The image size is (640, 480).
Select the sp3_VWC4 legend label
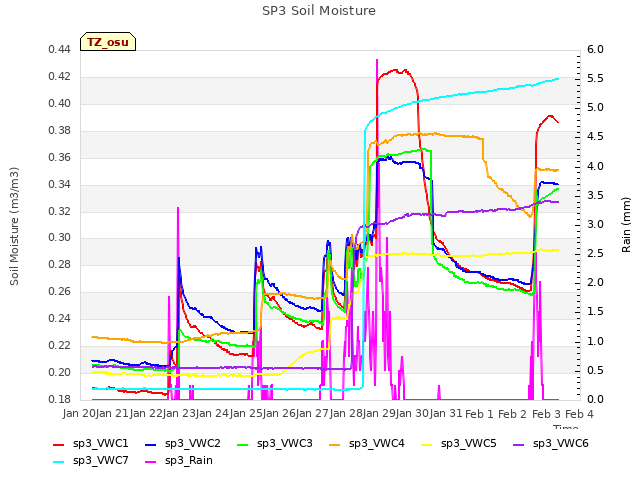click(x=377, y=444)
